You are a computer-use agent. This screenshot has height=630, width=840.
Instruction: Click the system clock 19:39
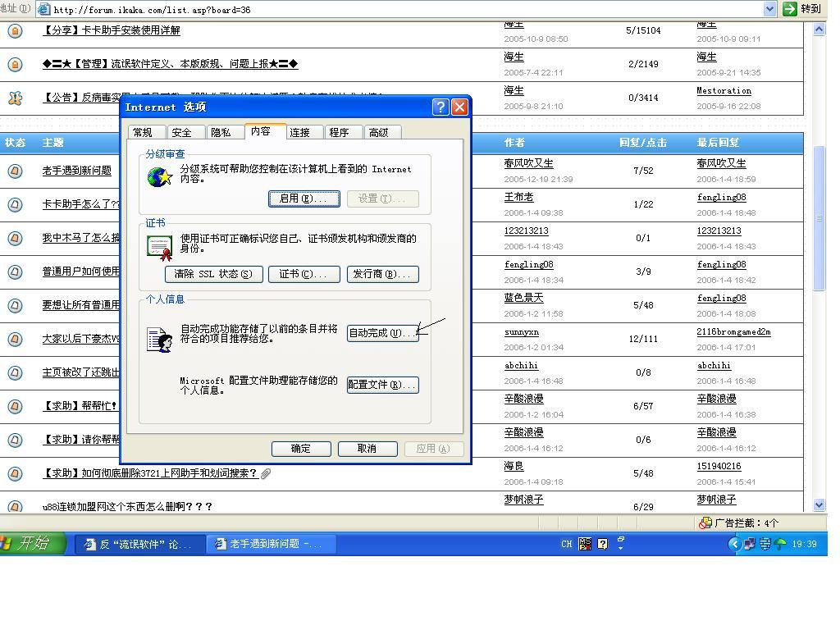[804, 545]
